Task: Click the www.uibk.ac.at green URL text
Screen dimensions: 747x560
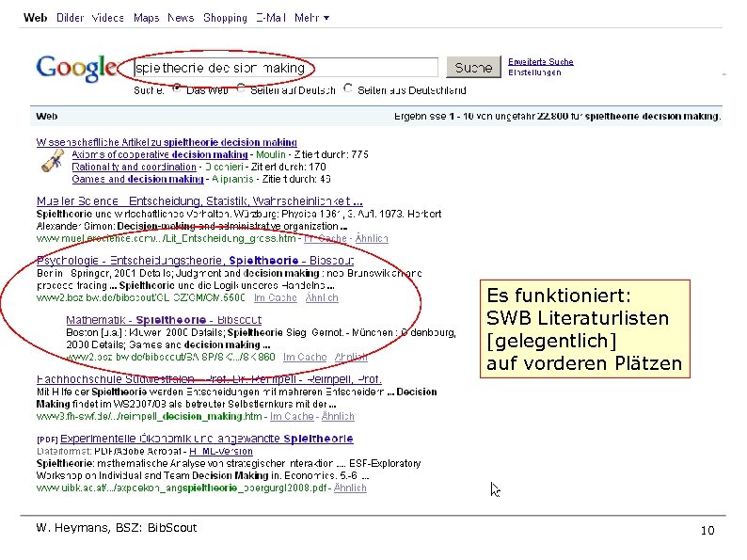Action: [x=182, y=488]
